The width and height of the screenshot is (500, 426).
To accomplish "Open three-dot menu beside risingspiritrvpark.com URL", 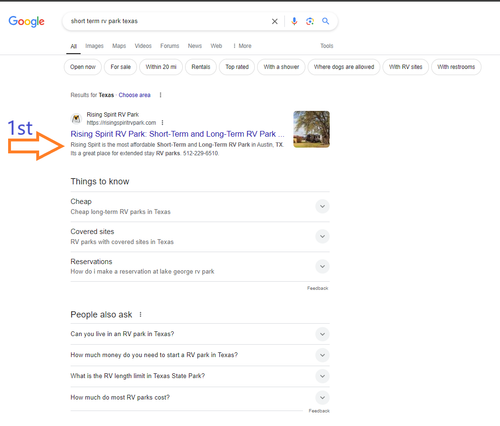I will pos(162,123).
